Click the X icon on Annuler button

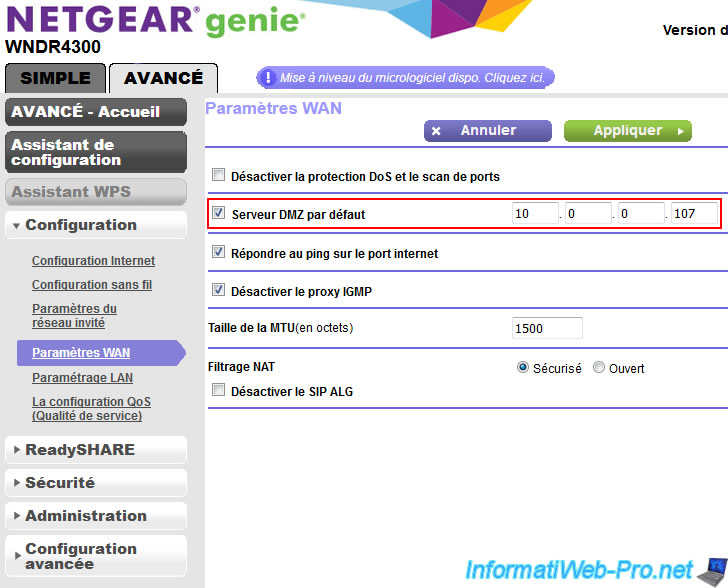pyautogui.click(x=436, y=131)
